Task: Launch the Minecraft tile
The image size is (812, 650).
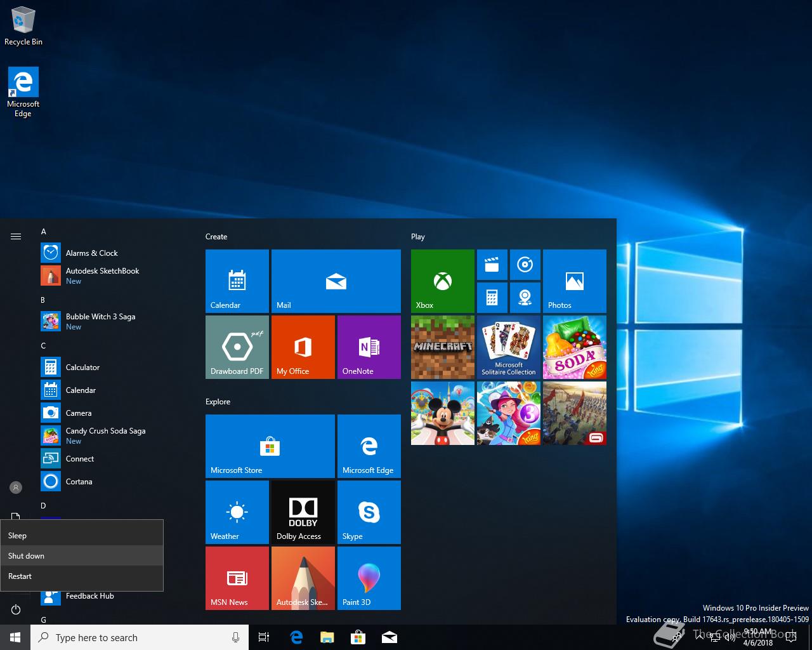Action: tap(442, 347)
